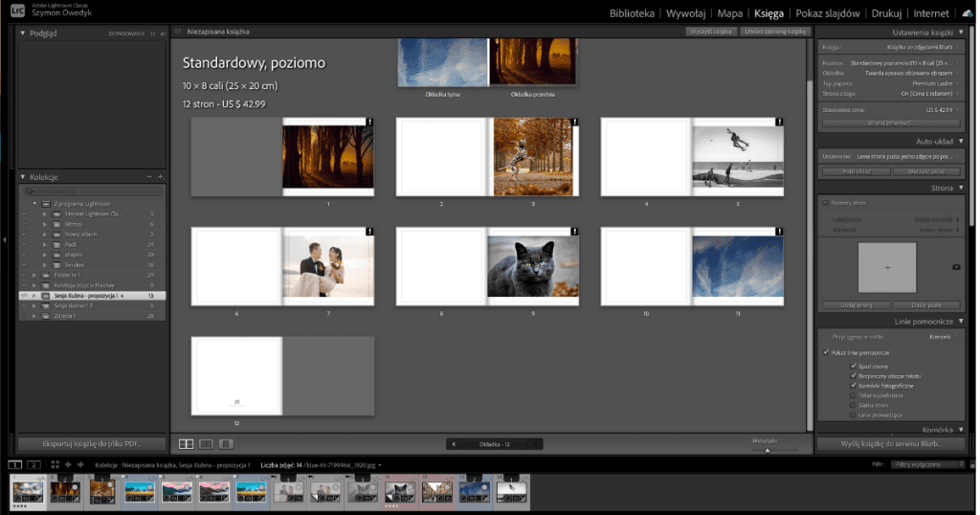
Task: Click warning badge on page 3 photo
Action: 574,122
